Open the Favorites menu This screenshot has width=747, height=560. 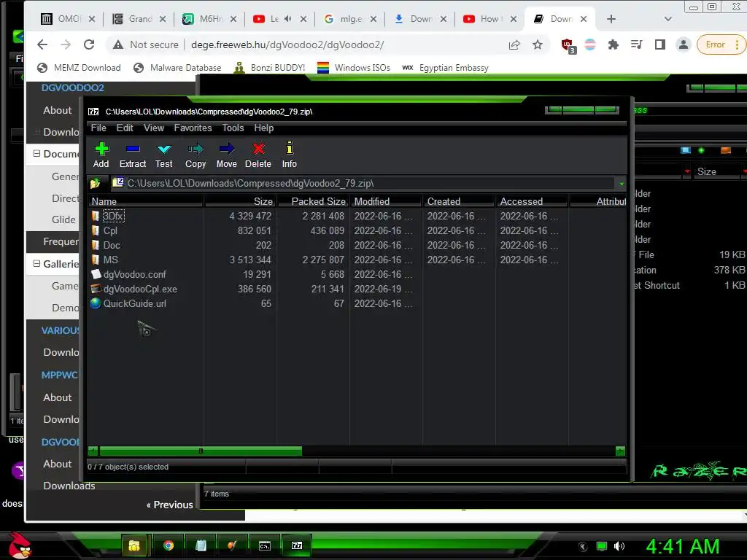(193, 128)
